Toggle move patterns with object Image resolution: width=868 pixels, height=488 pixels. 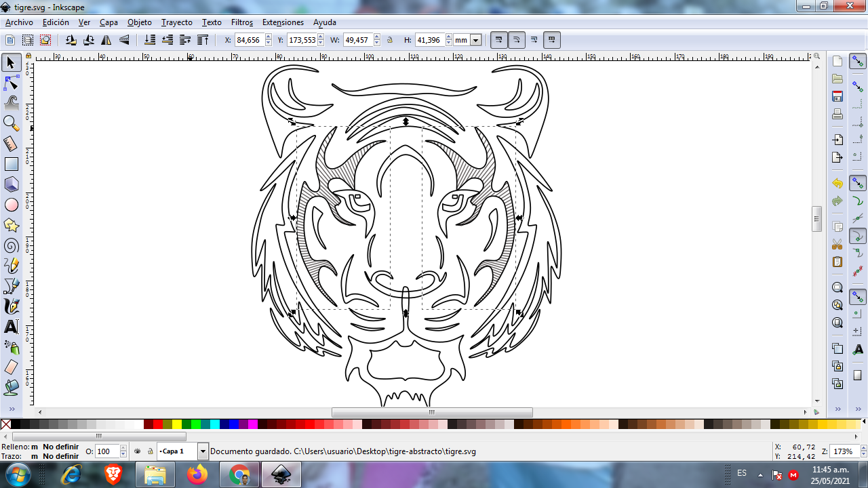pos(552,40)
